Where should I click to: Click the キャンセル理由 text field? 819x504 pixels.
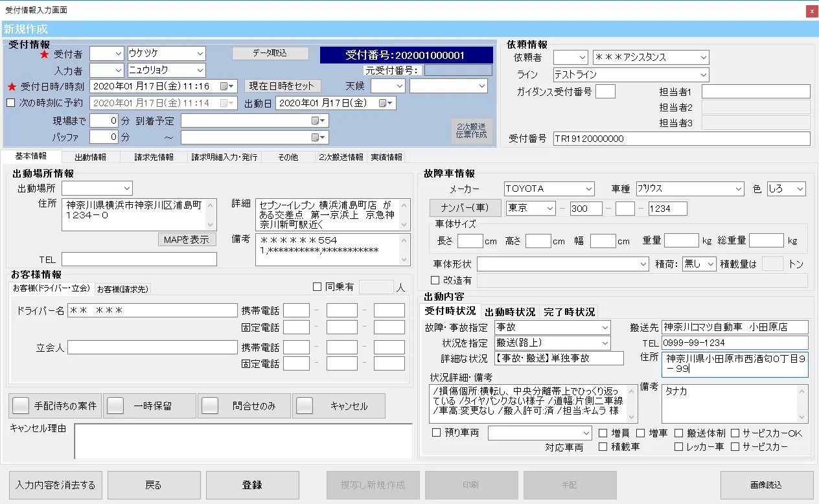coord(243,441)
